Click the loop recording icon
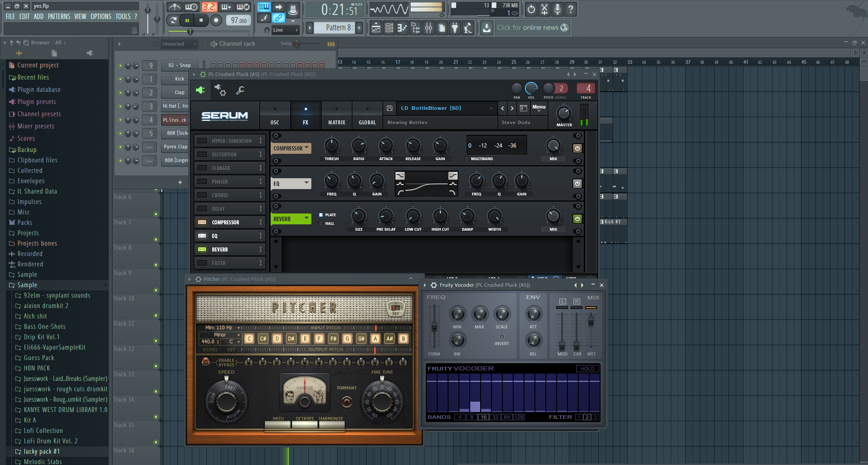Viewport: 868px width, 465px height. coord(243,7)
